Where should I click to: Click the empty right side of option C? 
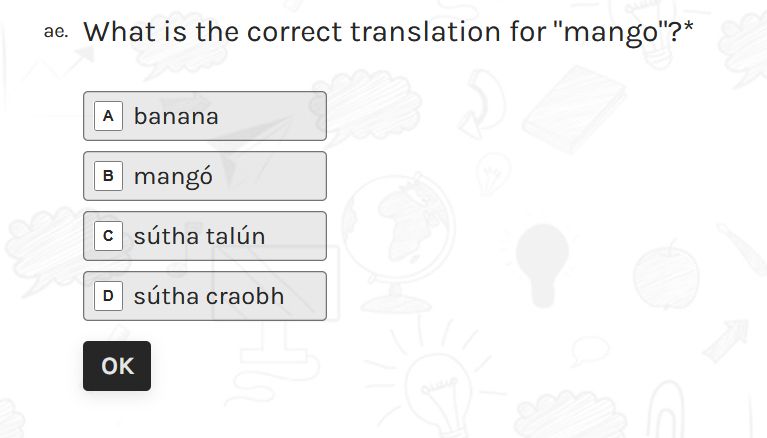click(296, 236)
